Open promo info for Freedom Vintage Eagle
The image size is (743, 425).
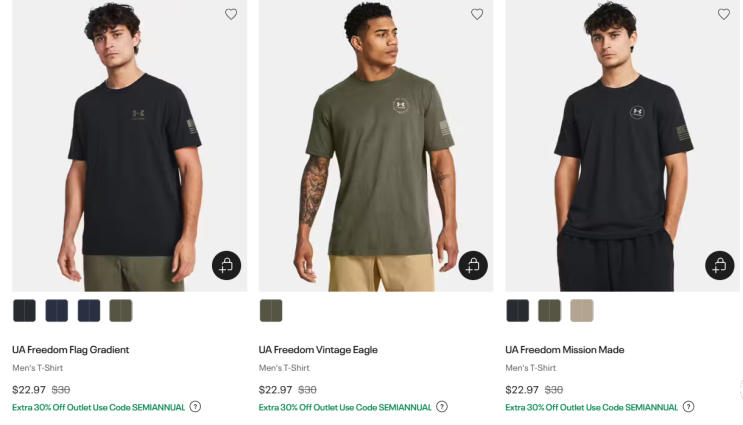pos(442,407)
